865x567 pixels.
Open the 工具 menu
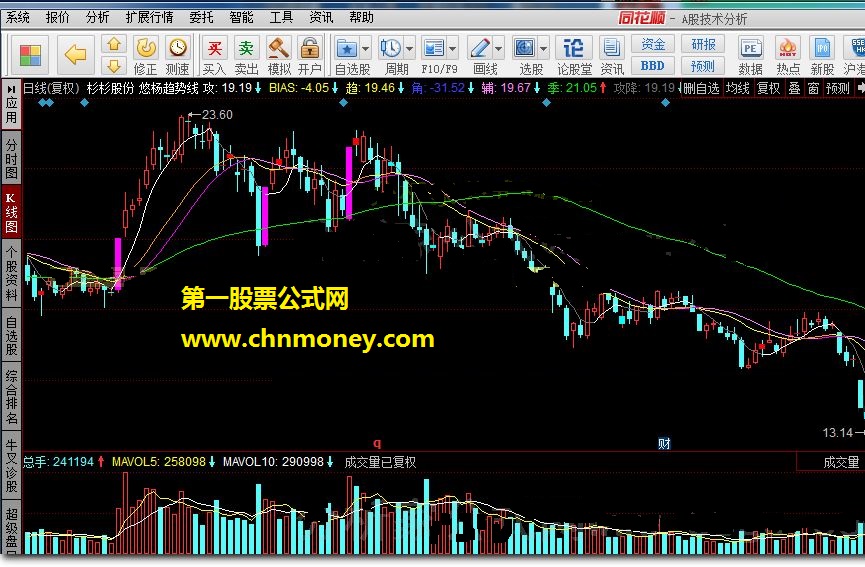pyautogui.click(x=281, y=18)
